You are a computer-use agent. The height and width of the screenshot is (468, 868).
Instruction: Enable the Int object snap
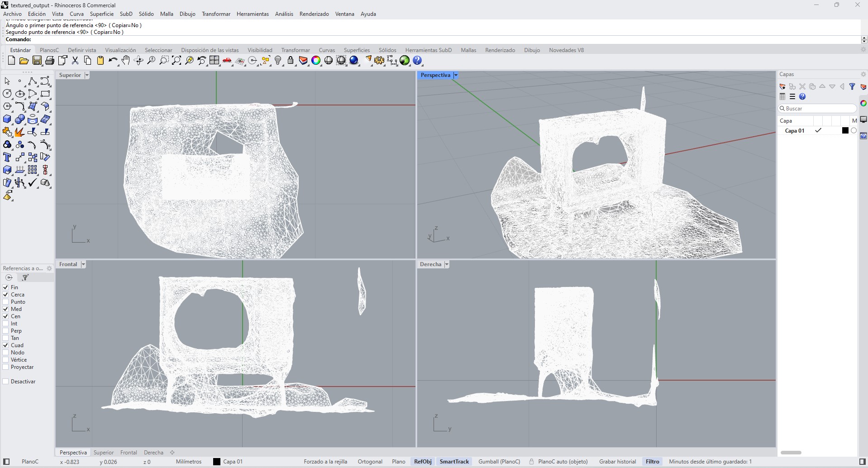tap(6, 323)
